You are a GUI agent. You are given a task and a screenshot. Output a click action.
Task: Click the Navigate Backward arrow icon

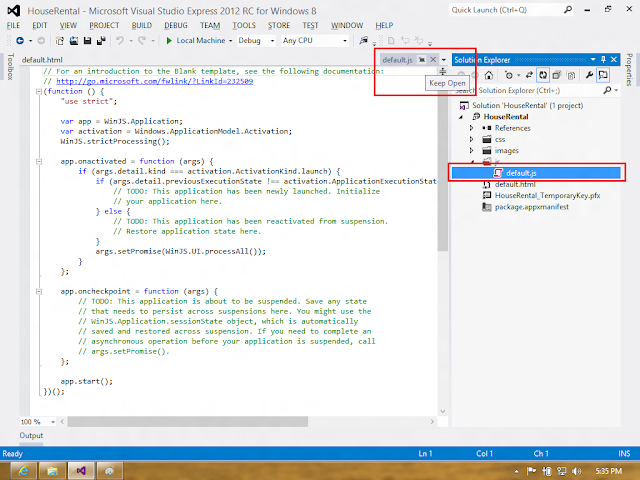pyautogui.click(x=20, y=40)
